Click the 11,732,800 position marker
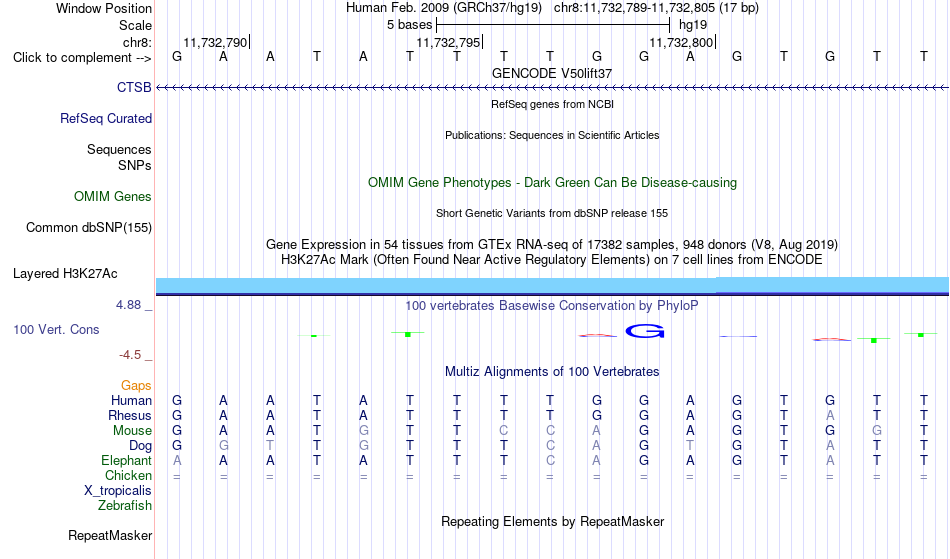Image resolution: width=950 pixels, height=559 pixels. click(x=681, y=42)
